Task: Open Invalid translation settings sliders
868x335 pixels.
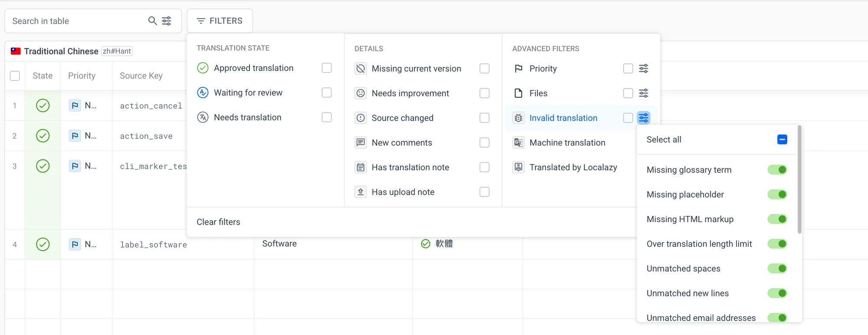Action: point(644,118)
